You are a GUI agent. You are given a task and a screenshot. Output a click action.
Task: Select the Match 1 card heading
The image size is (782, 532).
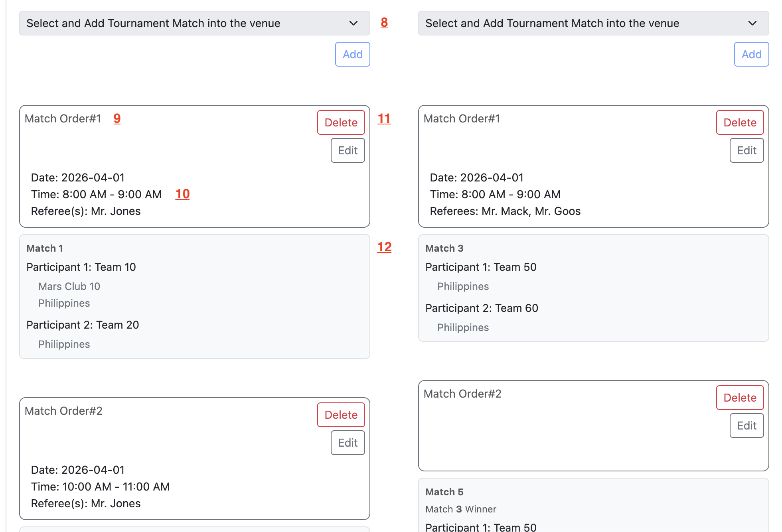click(45, 248)
